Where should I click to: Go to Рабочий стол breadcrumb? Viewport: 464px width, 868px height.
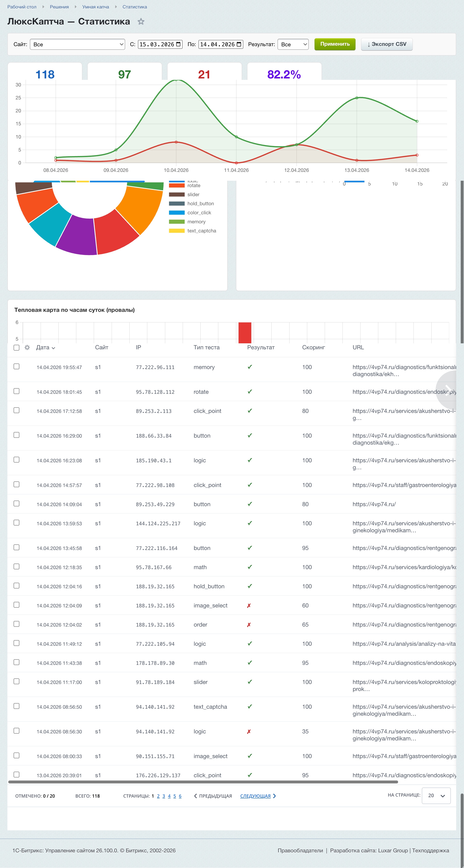22,7
